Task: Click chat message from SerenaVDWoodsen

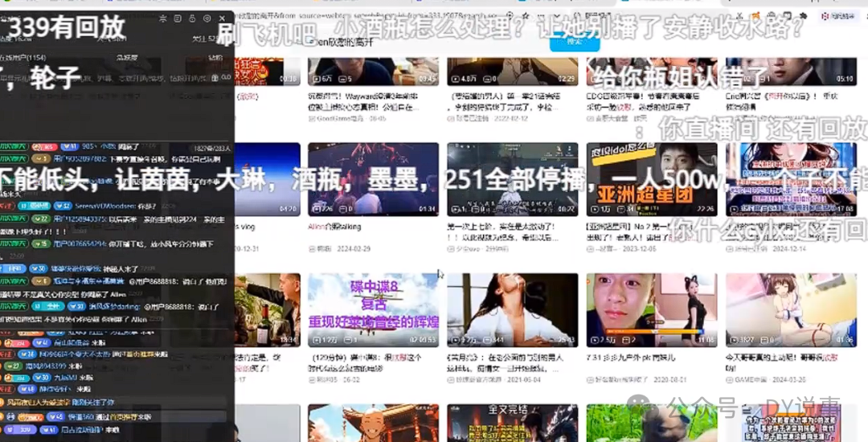Action: coord(115,207)
